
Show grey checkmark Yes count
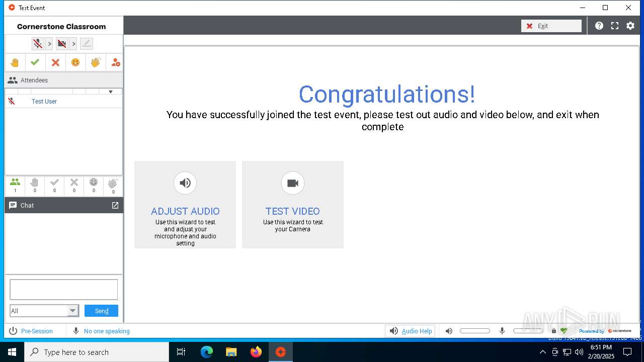(x=54, y=185)
